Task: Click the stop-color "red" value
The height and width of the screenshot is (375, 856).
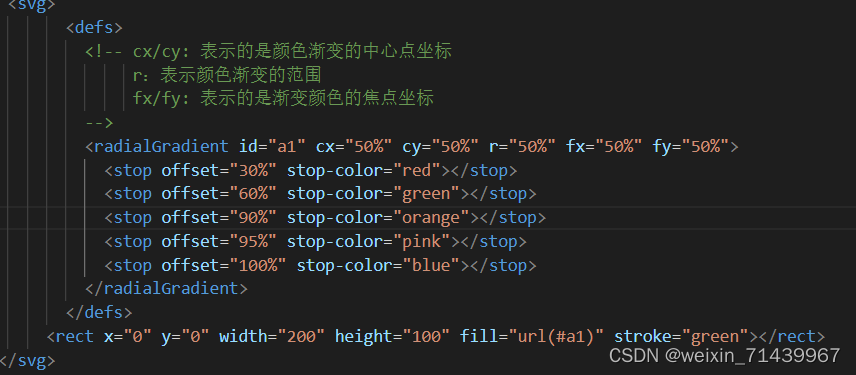Action: pos(421,170)
